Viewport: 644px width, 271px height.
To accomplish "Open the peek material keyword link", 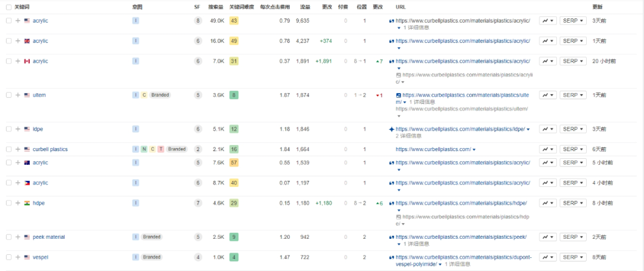I will click(49, 237).
